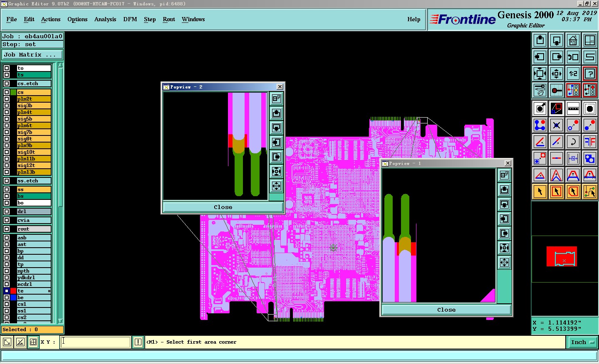Image resolution: width=599 pixels, height=364 pixels.
Task: Click Close button in Popview 1
Action: tap(446, 310)
